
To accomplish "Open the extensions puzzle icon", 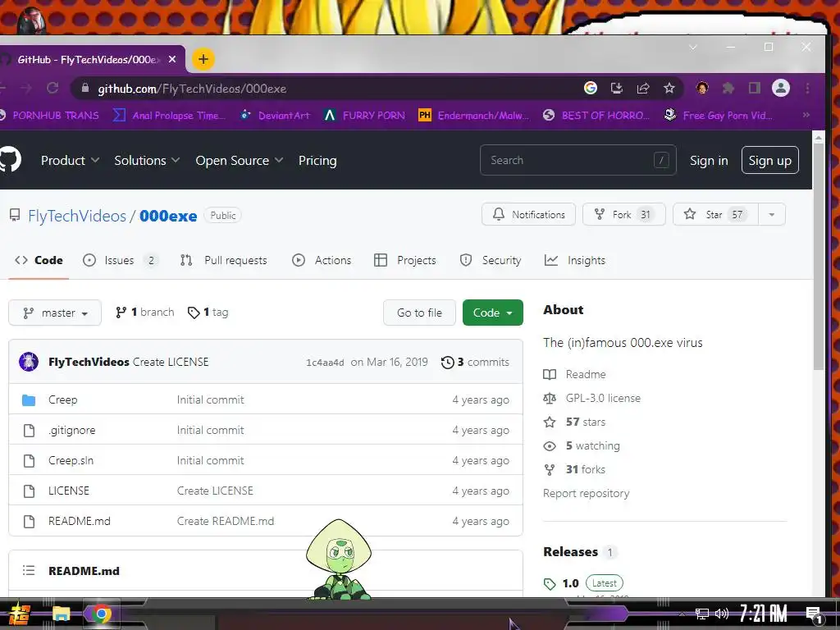I will pos(728,88).
